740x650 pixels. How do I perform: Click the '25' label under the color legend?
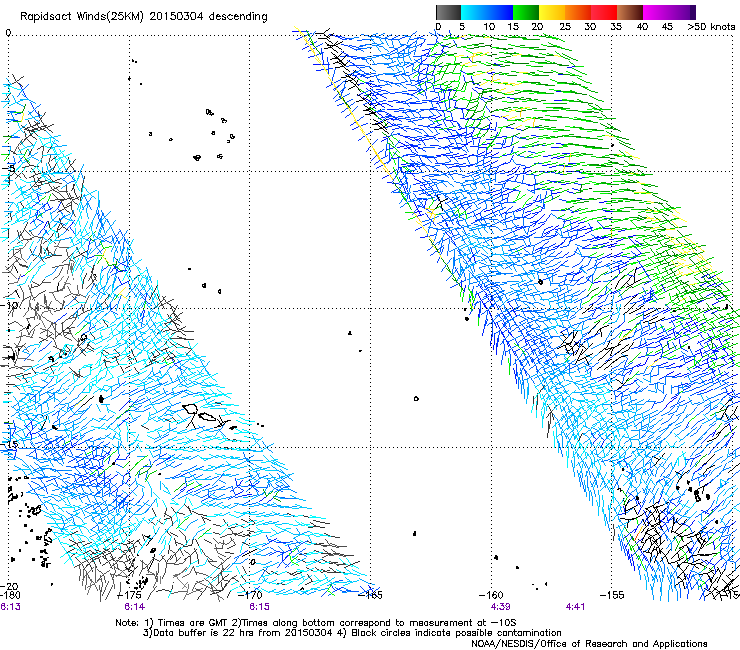565,26
